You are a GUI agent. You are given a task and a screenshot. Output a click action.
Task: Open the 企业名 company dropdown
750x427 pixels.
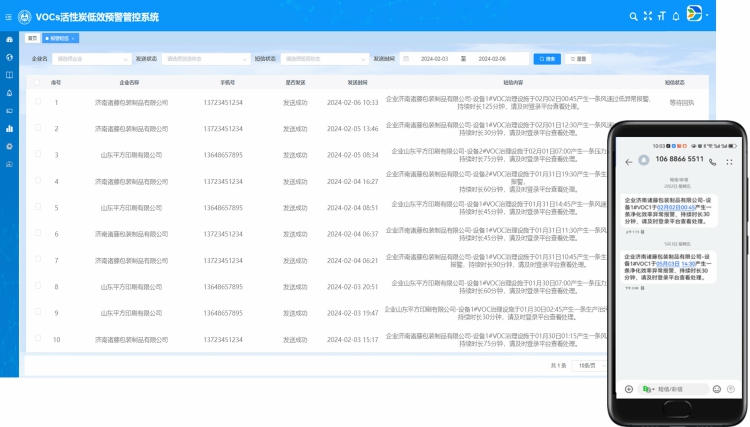(90, 59)
